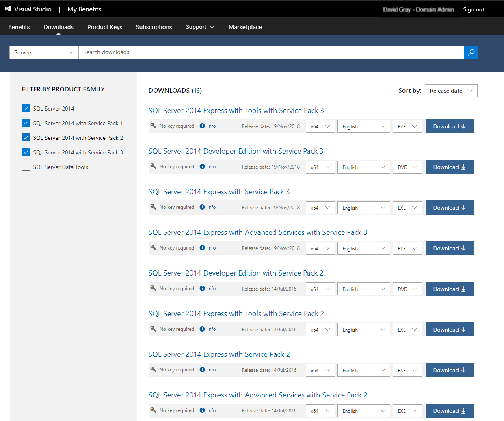The height and width of the screenshot is (421, 504).
Task: Click the search magnifier button
Action: coord(471,52)
